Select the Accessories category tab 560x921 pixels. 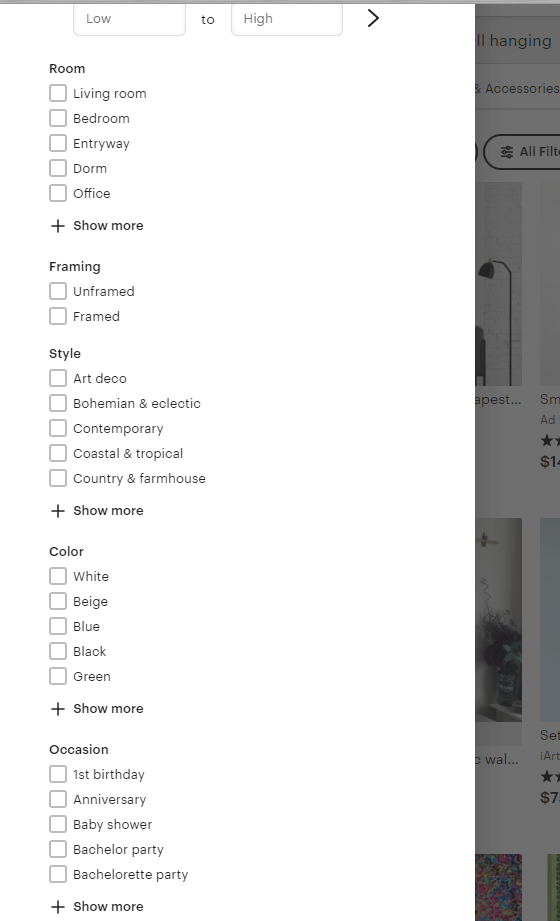click(517, 89)
